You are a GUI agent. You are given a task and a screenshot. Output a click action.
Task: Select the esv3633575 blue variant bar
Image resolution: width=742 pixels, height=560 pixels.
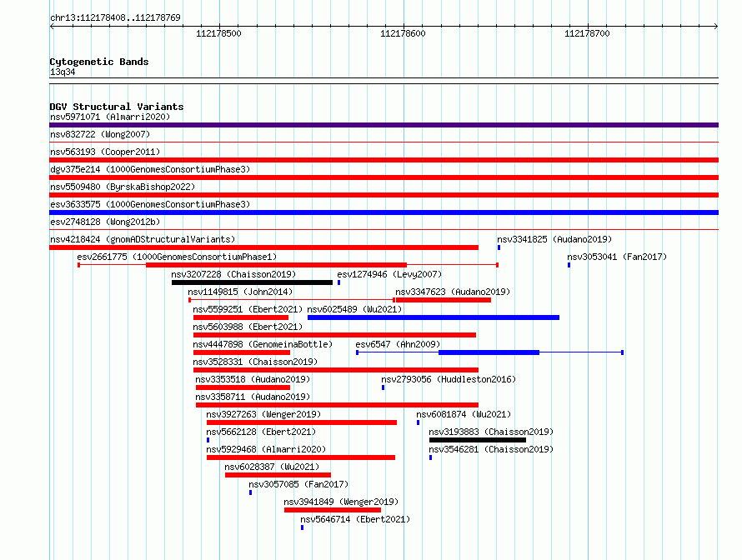point(384,212)
